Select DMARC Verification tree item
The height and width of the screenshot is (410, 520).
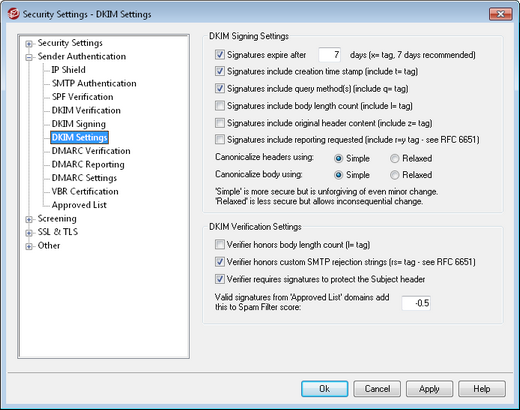click(91, 151)
